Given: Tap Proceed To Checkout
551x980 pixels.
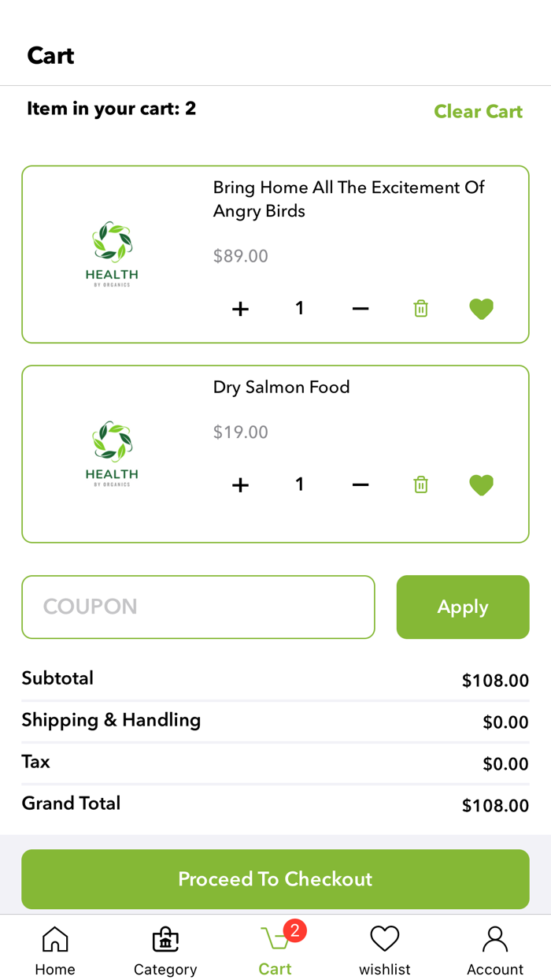Looking at the screenshot, I should [x=275, y=878].
